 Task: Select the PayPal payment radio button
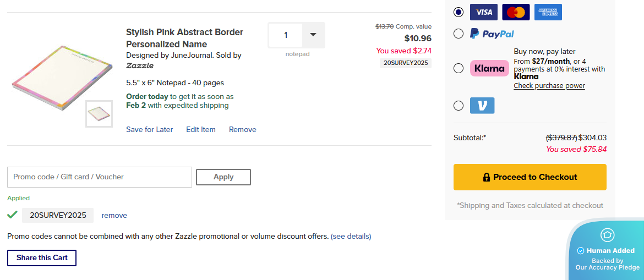coord(459,34)
